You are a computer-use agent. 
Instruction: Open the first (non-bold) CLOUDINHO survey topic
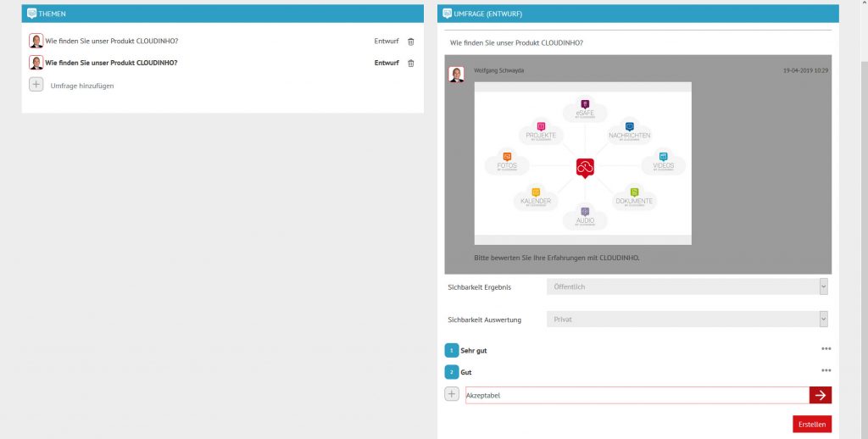[111, 41]
